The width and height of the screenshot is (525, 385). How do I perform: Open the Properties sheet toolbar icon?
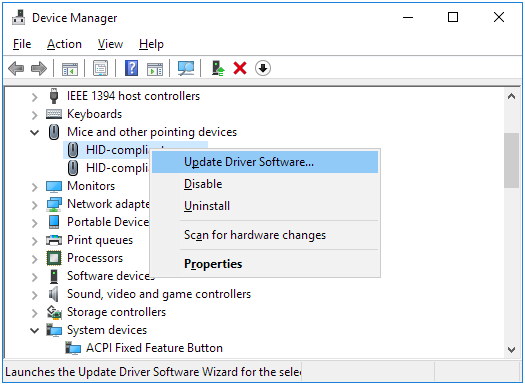tap(100, 68)
